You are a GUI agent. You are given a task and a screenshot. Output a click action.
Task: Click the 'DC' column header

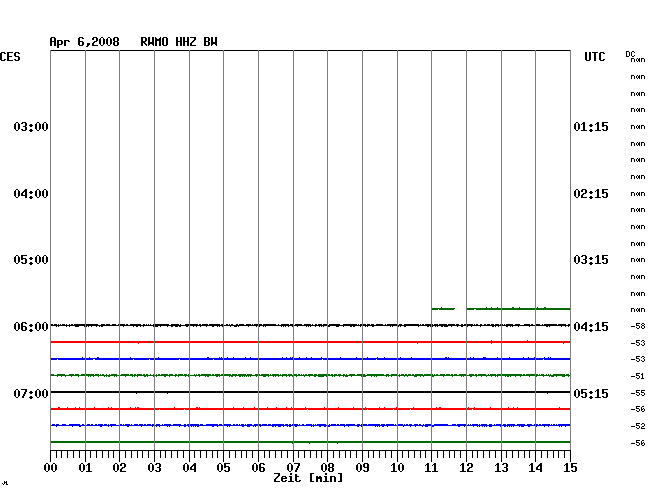pos(630,54)
